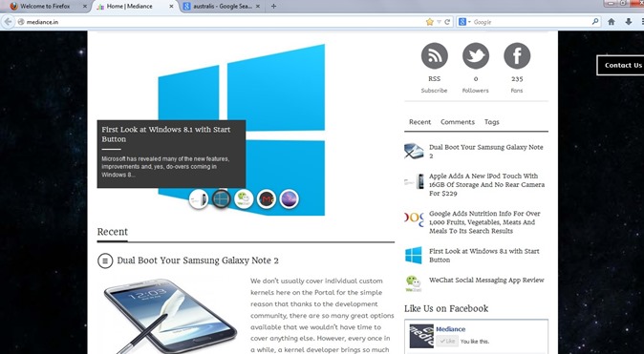Open the Google logo sidebar thumbnail
Viewport: 644px width, 354px height.
pos(414,219)
